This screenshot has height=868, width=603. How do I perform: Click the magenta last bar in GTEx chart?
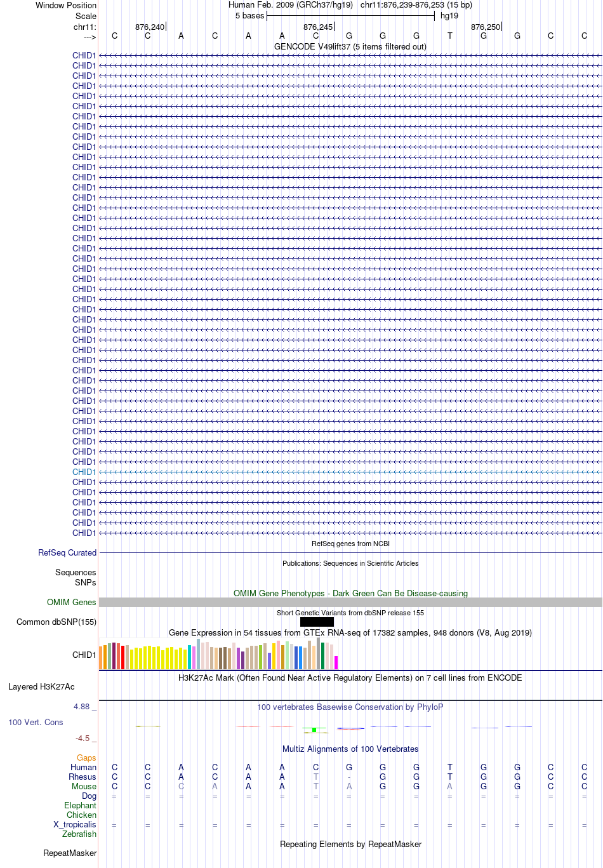coord(336,662)
